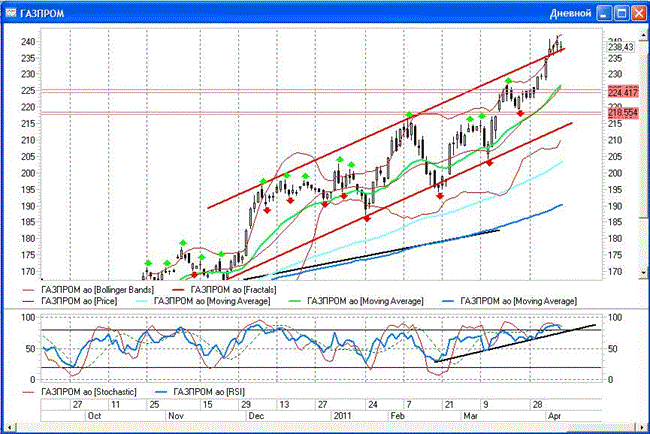Click the 218.554 price level label

click(x=623, y=113)
